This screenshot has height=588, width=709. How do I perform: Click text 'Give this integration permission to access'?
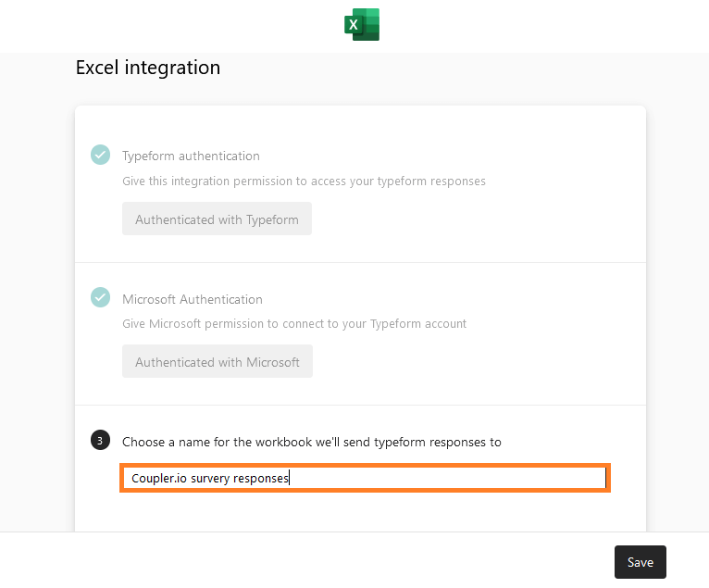click(x=234, y=181)
